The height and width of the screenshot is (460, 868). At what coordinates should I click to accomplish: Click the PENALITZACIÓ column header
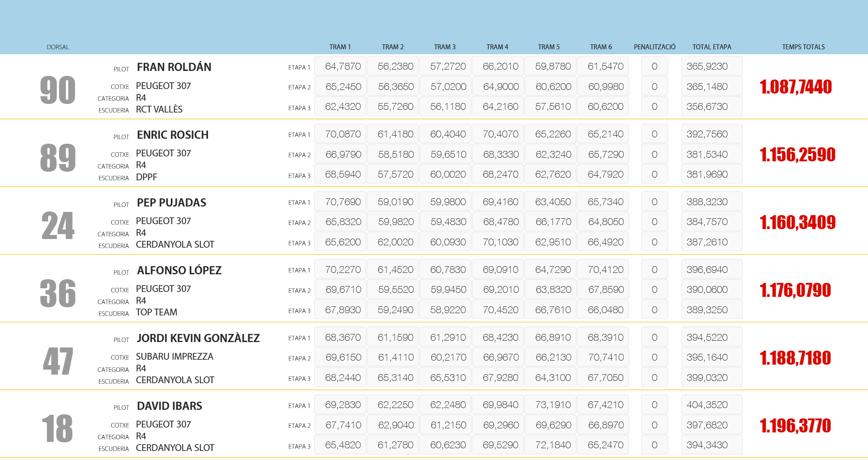pyautogui.click(x=654, y=47)
